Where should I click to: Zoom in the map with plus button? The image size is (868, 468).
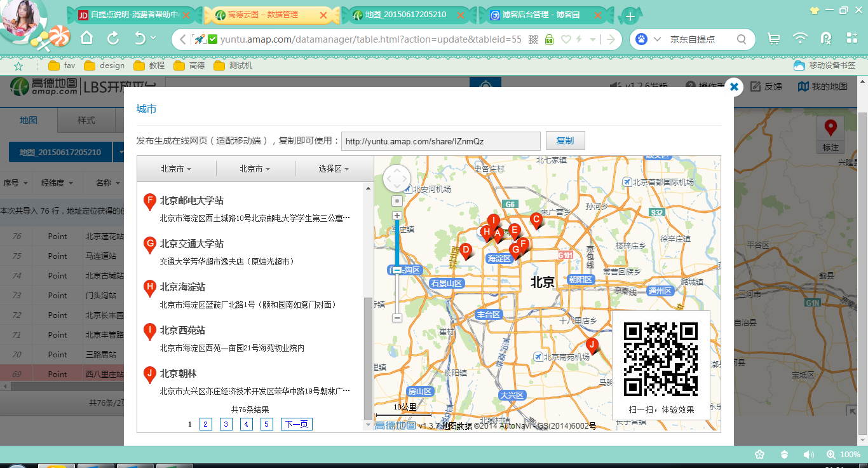coord(397,216)
